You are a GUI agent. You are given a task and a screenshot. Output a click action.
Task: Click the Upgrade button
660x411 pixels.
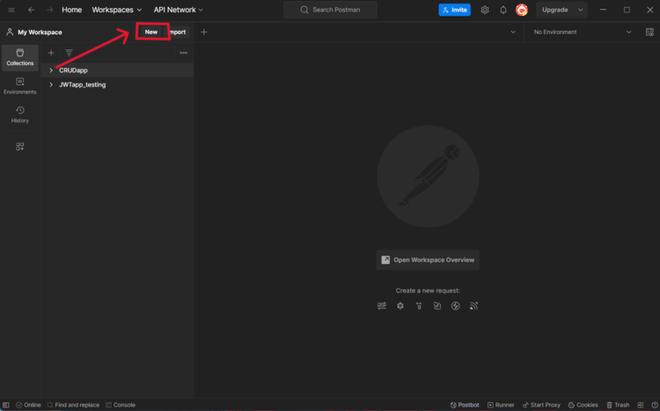click(x=555, y=10)
